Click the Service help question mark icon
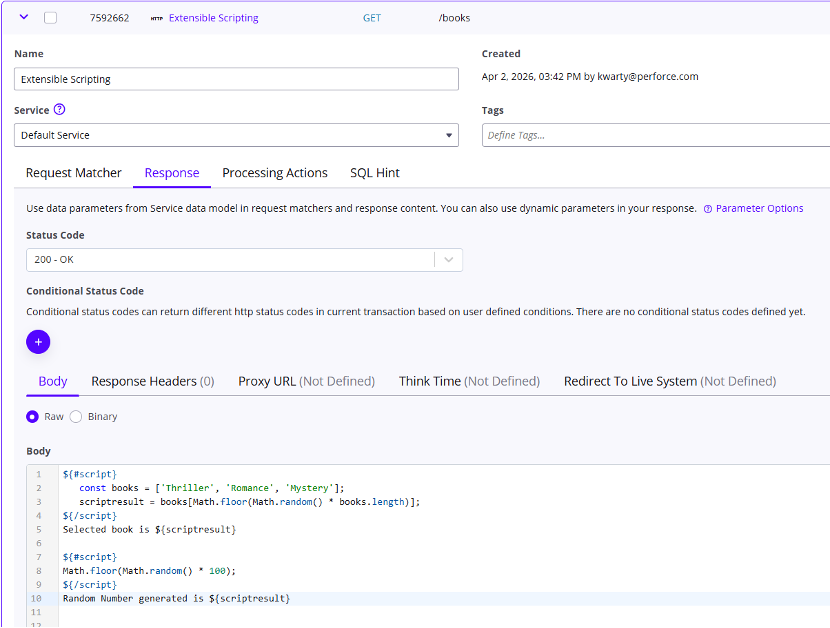Image resolution: width=830 pixels, height=628 pixels. click(x=60, y=110)
